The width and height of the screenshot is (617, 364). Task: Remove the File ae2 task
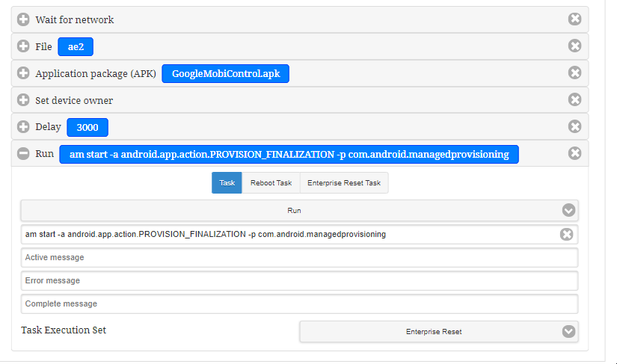[x=574, y=46]
